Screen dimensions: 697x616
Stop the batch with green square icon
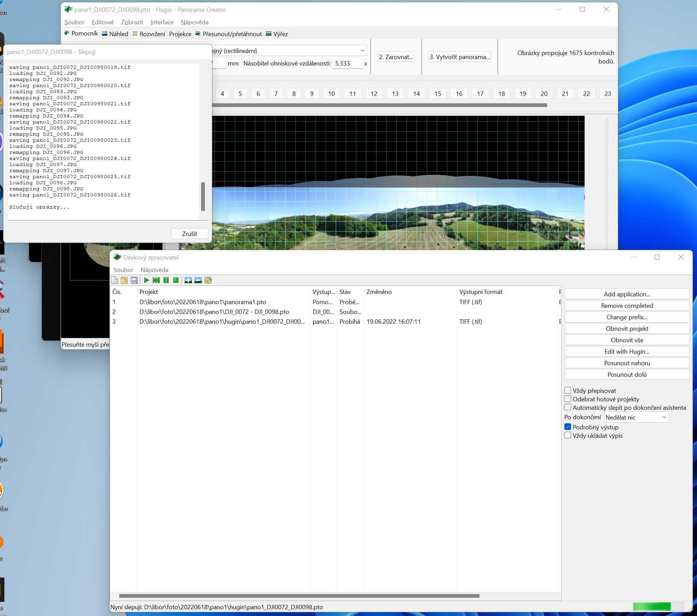[x=176, y=280]
